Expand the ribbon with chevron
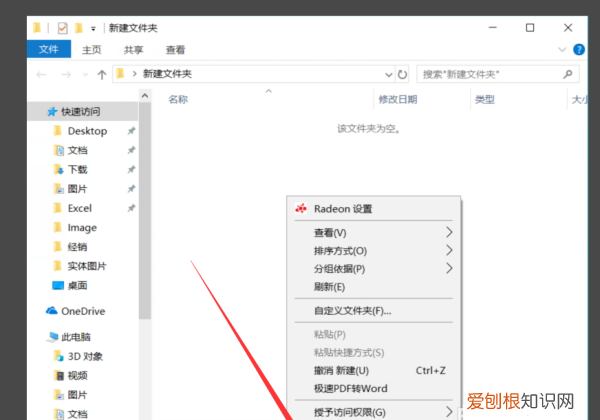This screenshot has width=600, height=420. tap(562, 49)
